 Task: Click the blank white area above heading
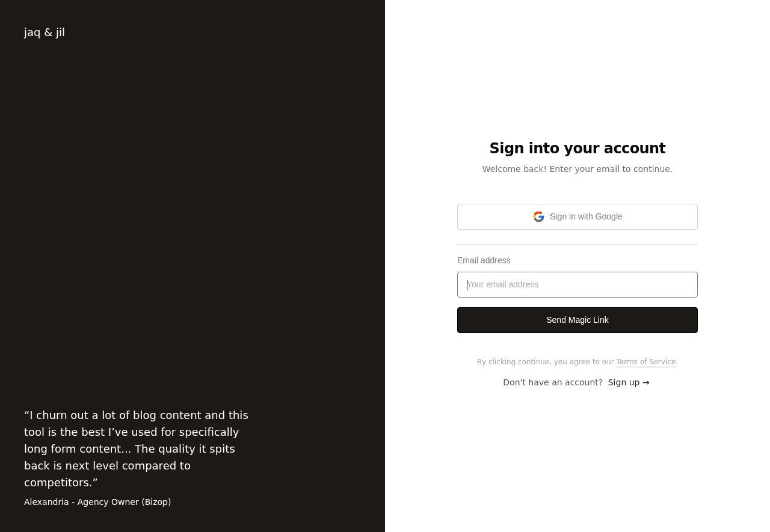click(577, 72)
